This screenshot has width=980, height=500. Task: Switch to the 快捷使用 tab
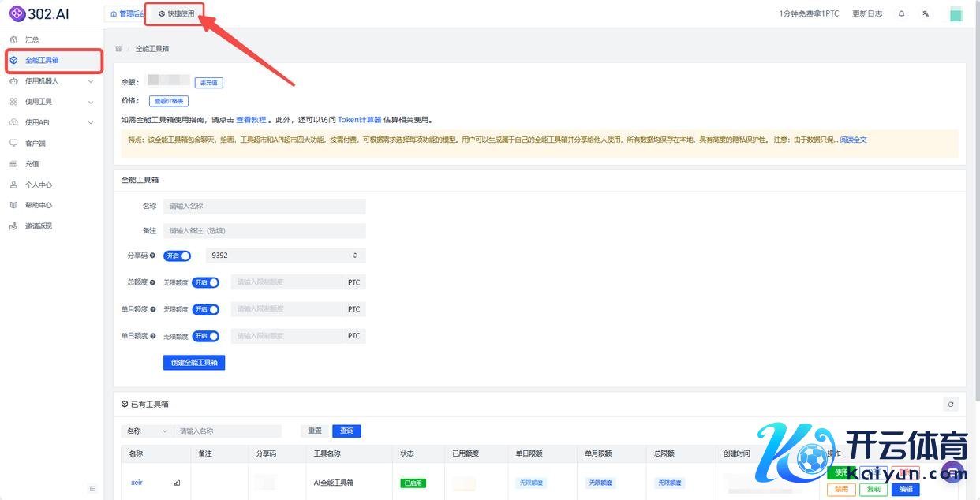(177, 14)
